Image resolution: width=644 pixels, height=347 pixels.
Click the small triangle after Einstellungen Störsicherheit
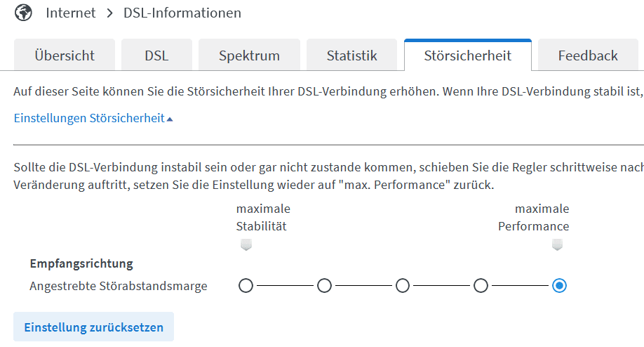coord(170,119)
